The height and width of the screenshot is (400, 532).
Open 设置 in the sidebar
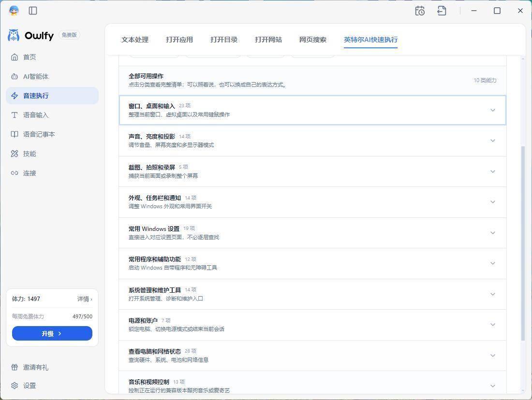(x=52, y=386)
